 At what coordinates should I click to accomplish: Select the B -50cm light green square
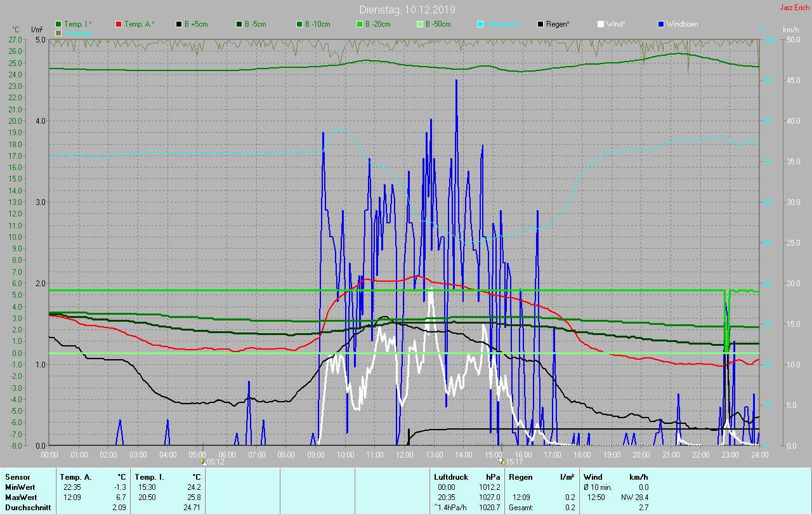pyautogui.click(x=420, y=24)
